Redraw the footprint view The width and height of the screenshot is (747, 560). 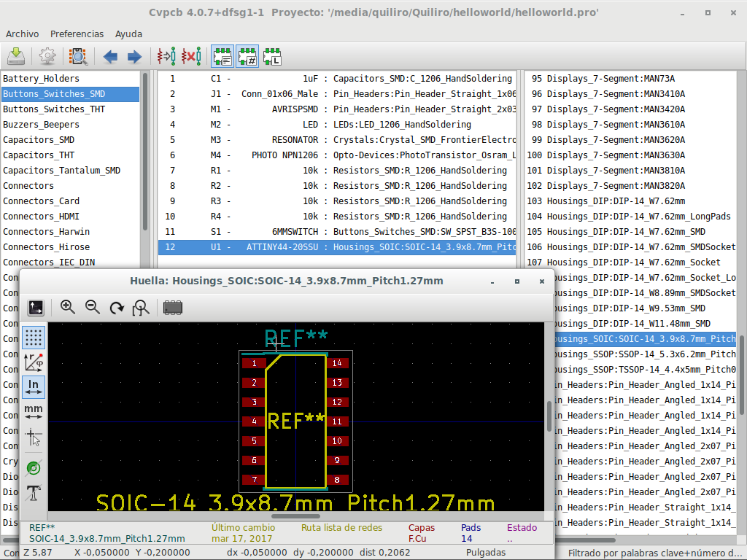tap(117, 307)
